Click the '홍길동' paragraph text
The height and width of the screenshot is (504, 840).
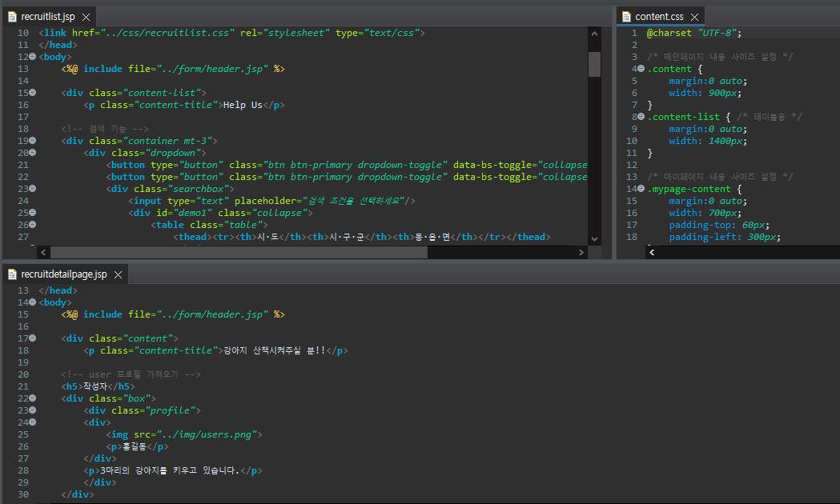click(135, 446)
